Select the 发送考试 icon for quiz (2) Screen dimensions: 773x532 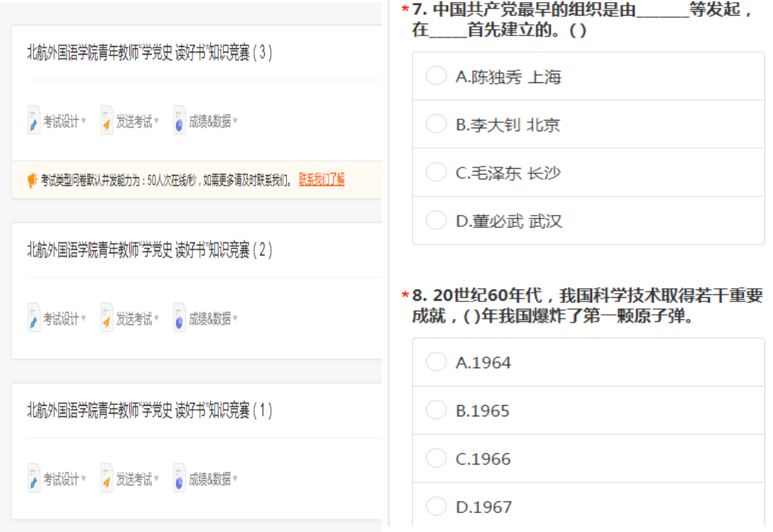pos(106,318)
